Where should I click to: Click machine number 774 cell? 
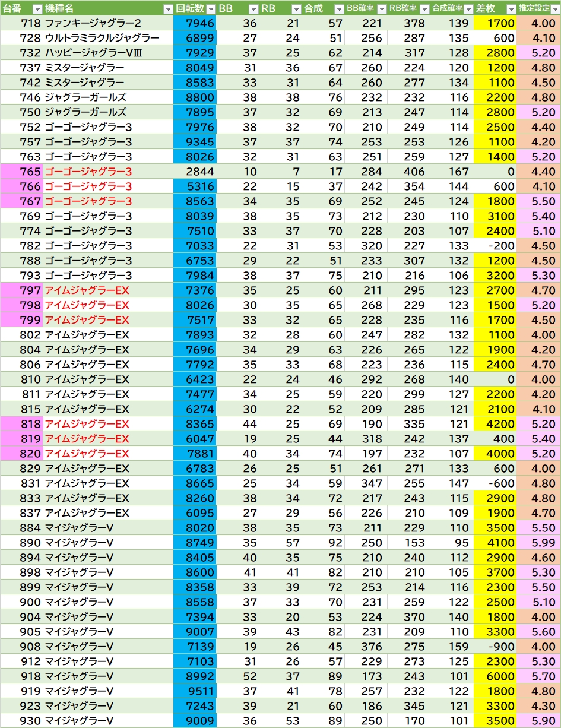click(21, 231)
